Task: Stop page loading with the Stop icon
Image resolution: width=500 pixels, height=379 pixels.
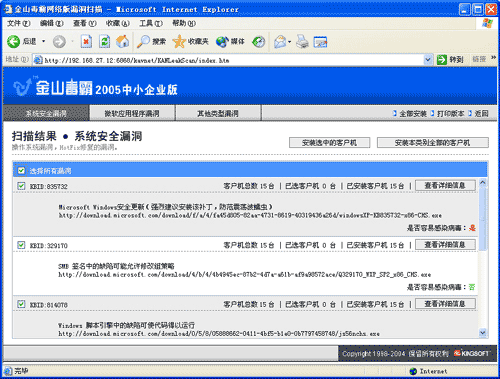Action: point(86,42)
